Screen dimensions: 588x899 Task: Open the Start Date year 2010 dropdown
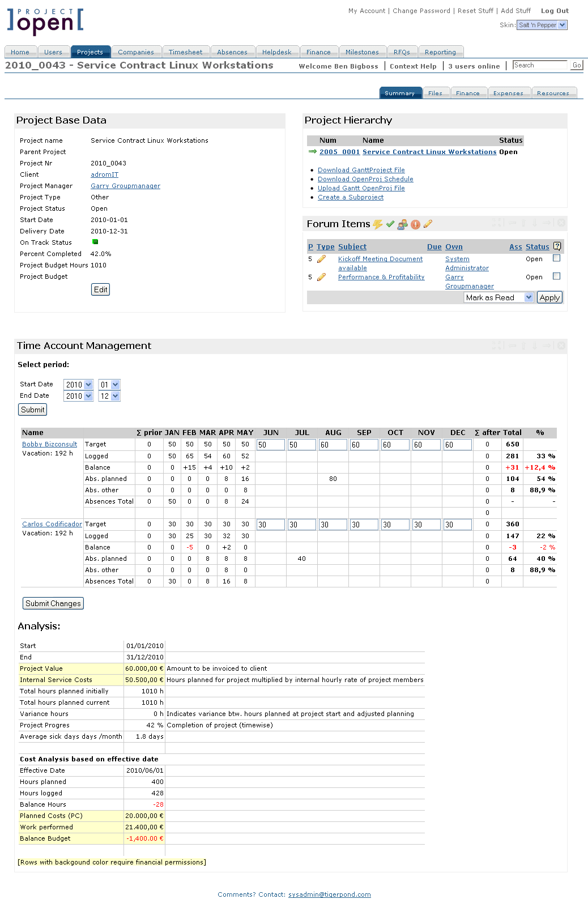79,385
